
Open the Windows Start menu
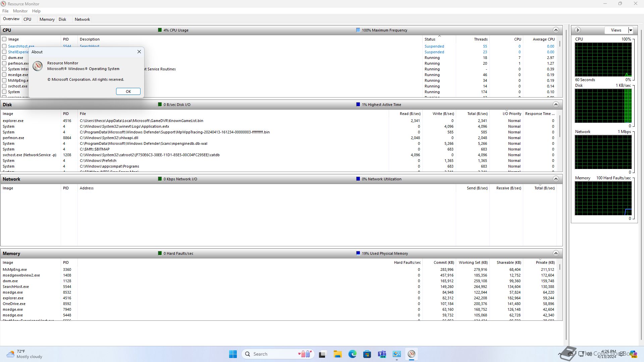233,354
